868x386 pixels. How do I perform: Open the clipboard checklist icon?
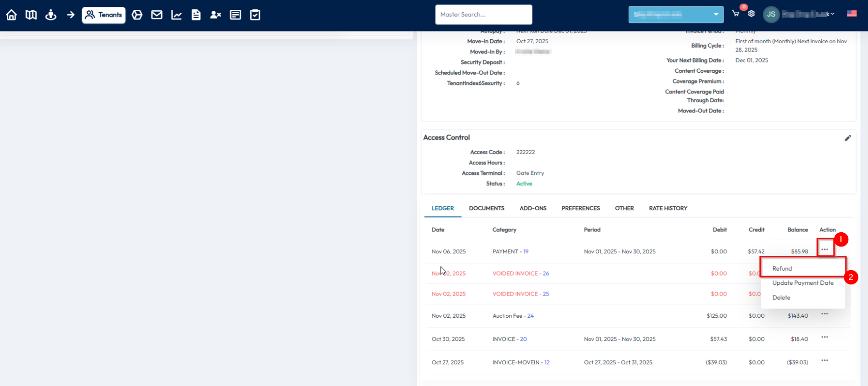pyautogui.click(x=255, y=15)
